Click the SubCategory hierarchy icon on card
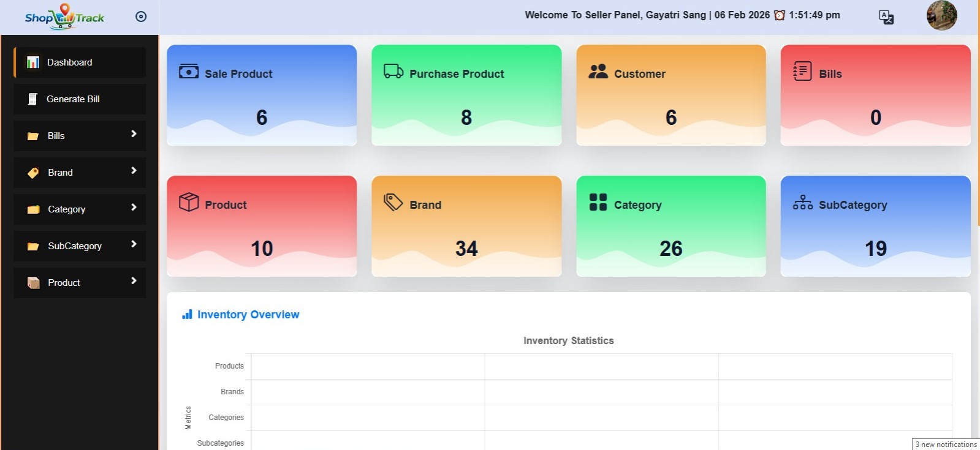The image size is (980, 450). 803,202
